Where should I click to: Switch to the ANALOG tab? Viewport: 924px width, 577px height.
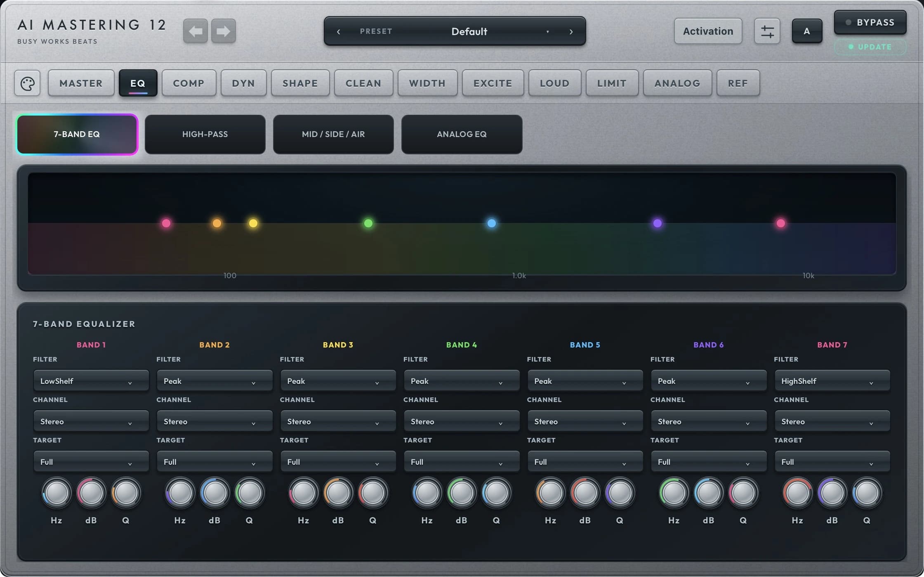(677, 83)
